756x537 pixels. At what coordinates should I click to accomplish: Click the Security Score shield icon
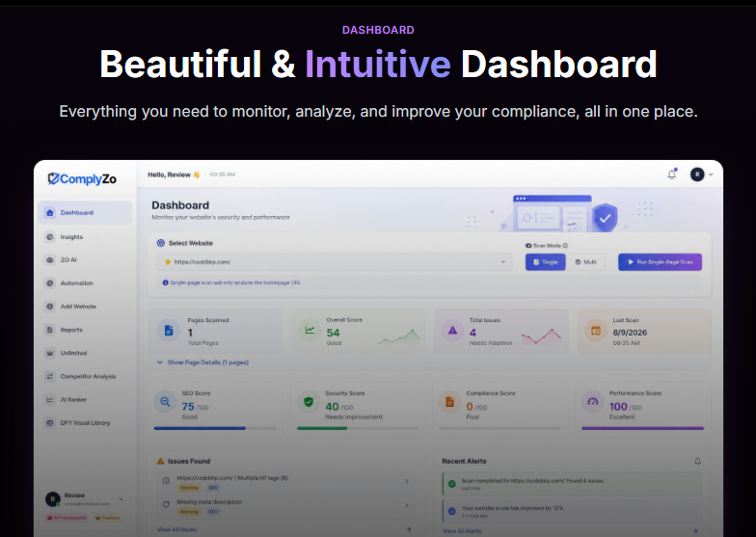[x=309, y=402]
